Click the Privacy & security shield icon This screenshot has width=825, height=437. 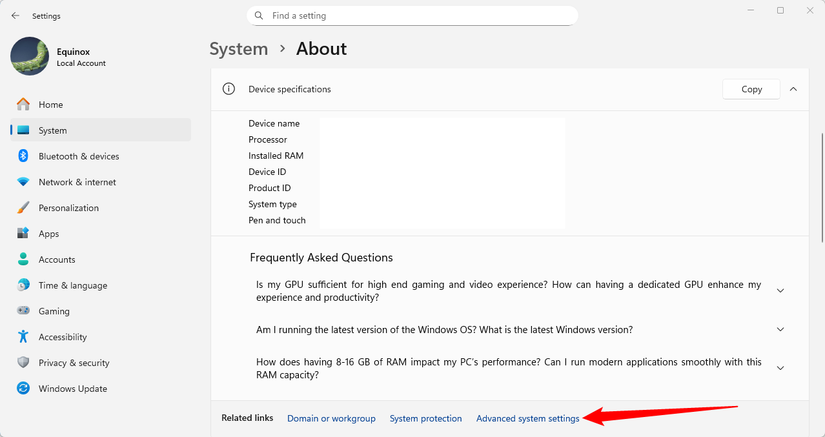23,363
